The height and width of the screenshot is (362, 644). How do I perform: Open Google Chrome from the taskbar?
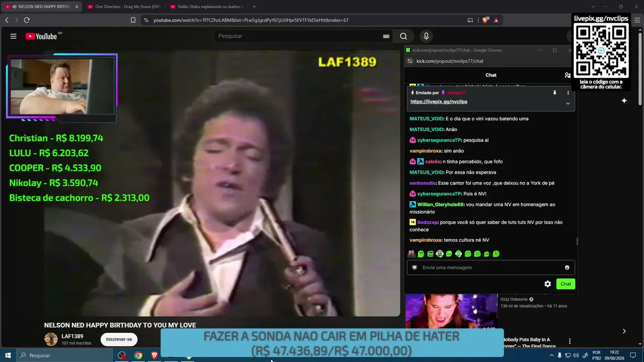point(138,355)
